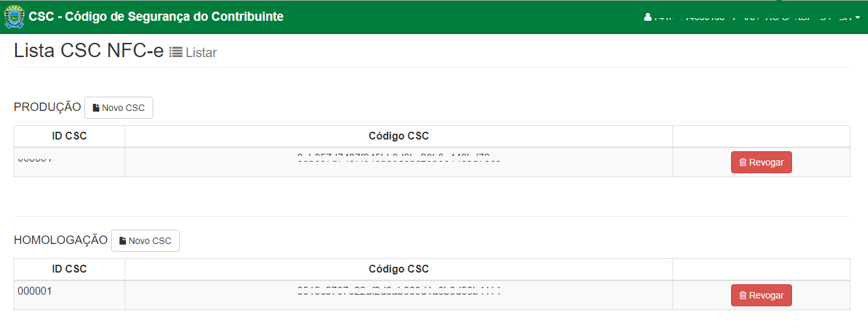
Task: Click the user profile icon in header
Action: 647,17
